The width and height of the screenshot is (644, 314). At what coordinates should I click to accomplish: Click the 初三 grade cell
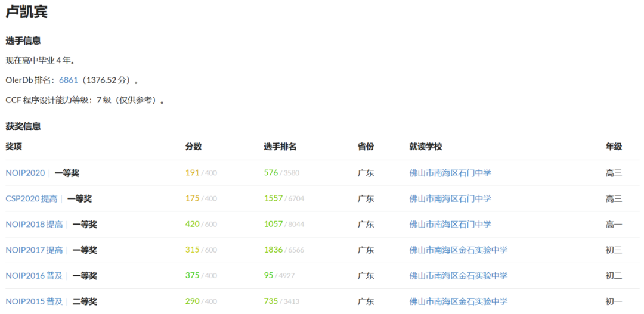coord(614,250)
